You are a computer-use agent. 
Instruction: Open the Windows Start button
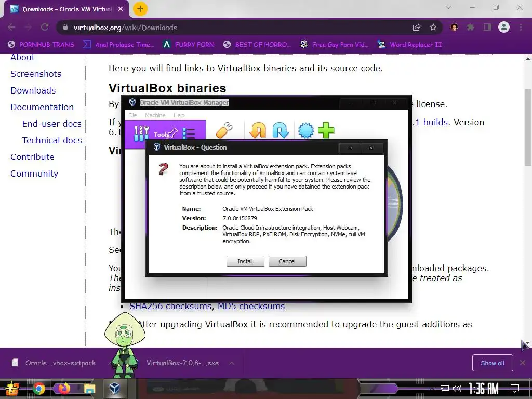[12, 389]
